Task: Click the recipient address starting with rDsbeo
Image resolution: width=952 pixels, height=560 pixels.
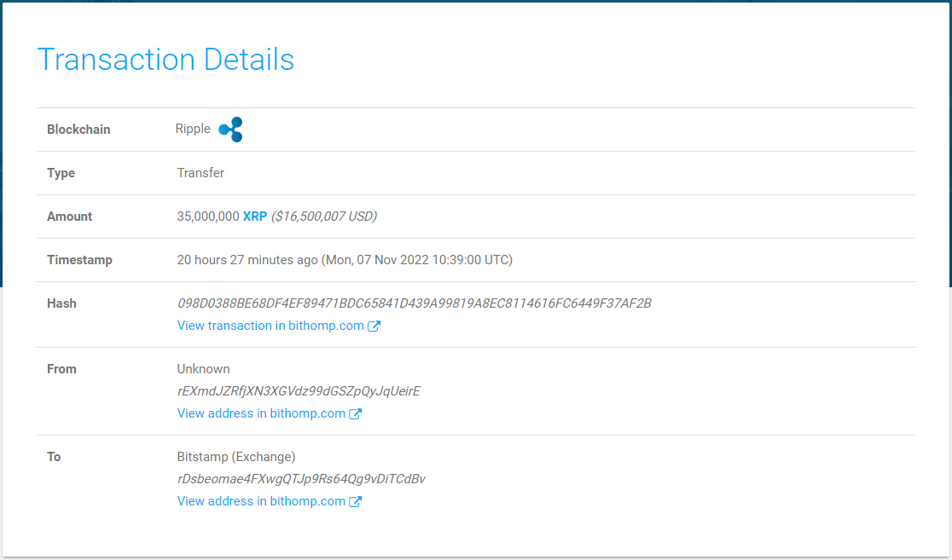Action: click(301, 479)
